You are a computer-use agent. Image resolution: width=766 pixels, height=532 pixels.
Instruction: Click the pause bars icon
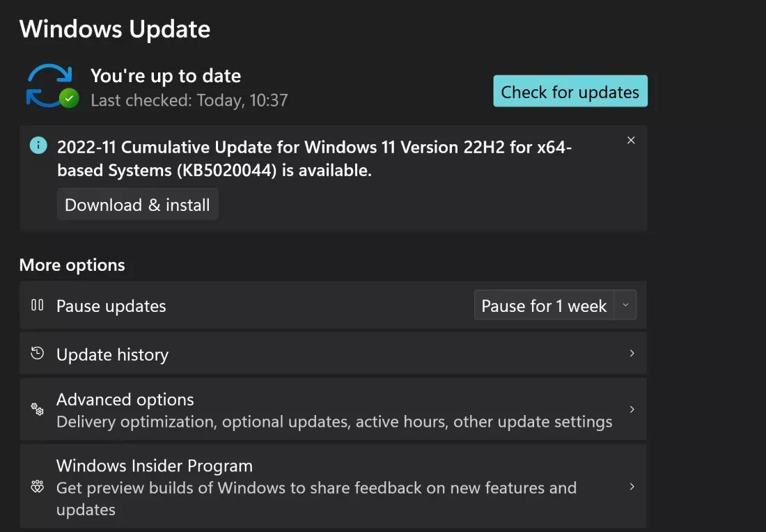(37, 305)
